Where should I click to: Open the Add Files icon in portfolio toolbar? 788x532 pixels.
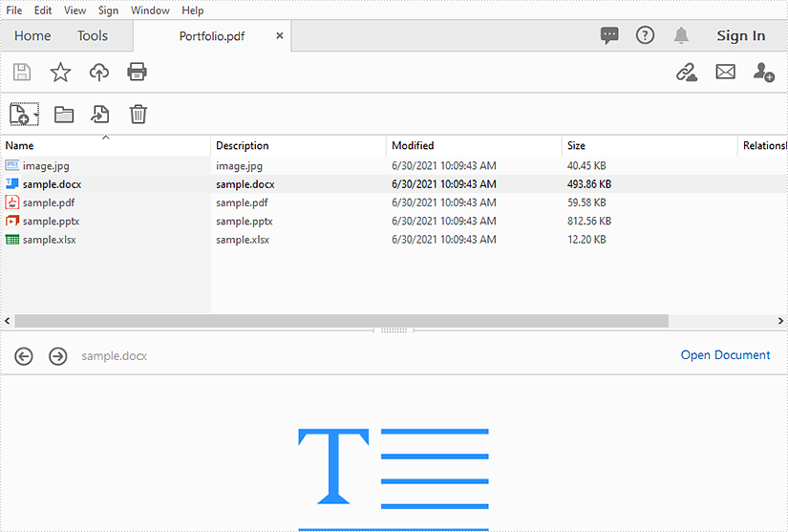[x=21, y=114]
